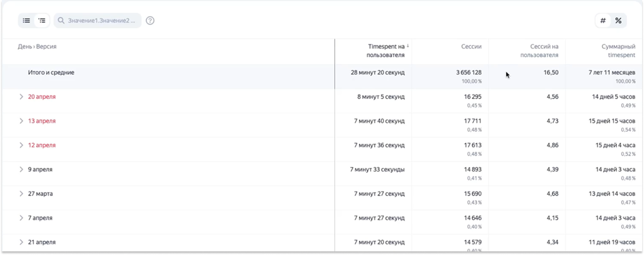This screenshot has width=644, height=255.
Task: Expand the 13 апреля row
Action: tap(21, 121)
